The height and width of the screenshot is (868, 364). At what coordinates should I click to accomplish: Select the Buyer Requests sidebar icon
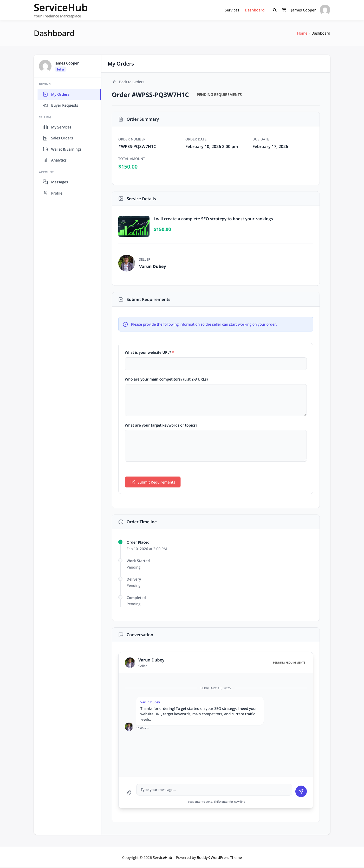tap(45, 105)
